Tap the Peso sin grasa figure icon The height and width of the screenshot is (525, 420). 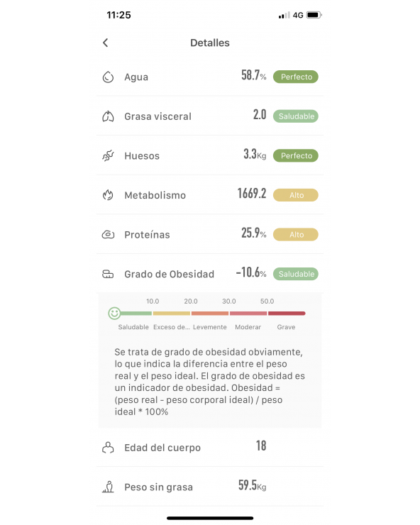[108, 487]
